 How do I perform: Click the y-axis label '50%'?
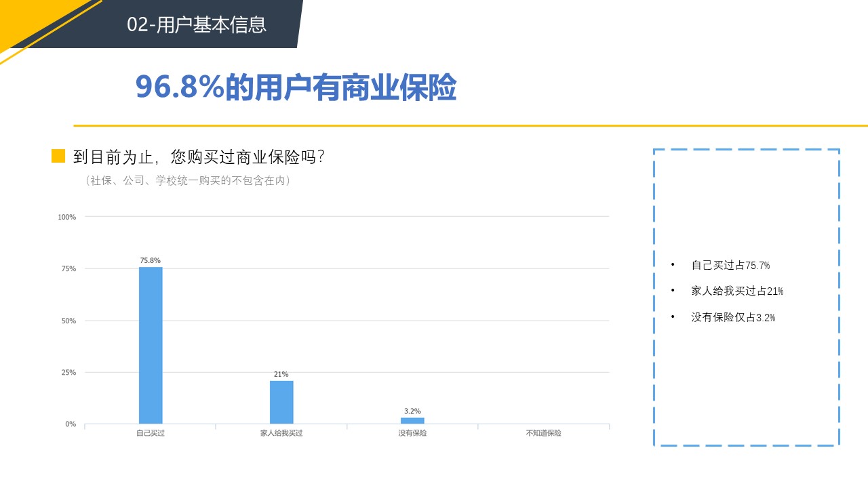pyautogui.click(x=69, y=321)
